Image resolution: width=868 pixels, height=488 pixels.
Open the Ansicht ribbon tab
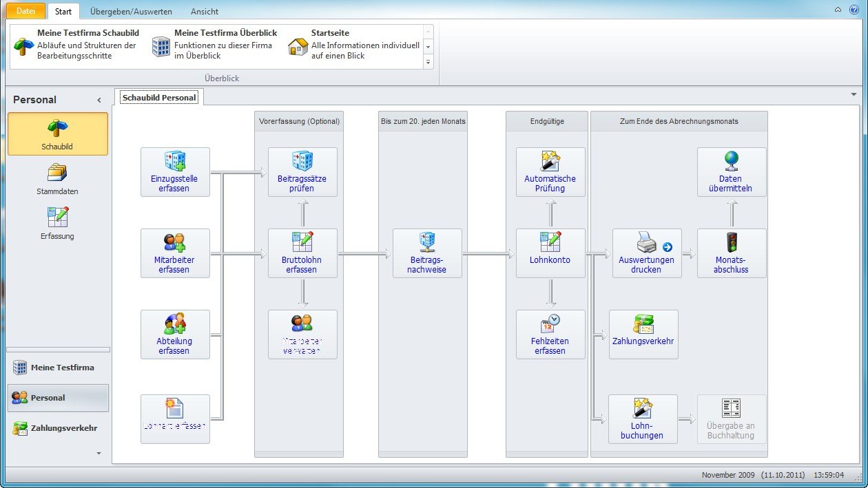click(x=204, y=12)
